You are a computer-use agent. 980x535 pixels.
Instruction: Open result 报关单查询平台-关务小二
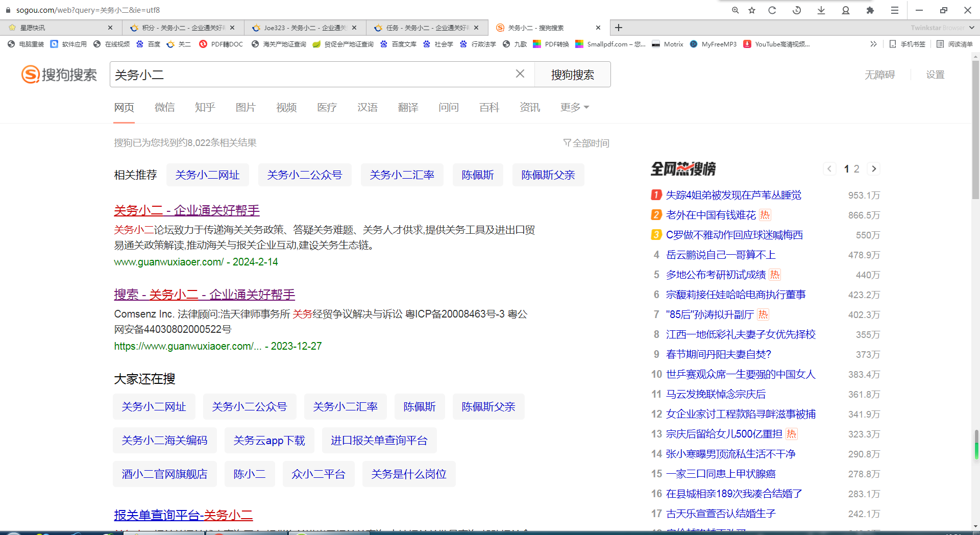[x=183, y=515]
